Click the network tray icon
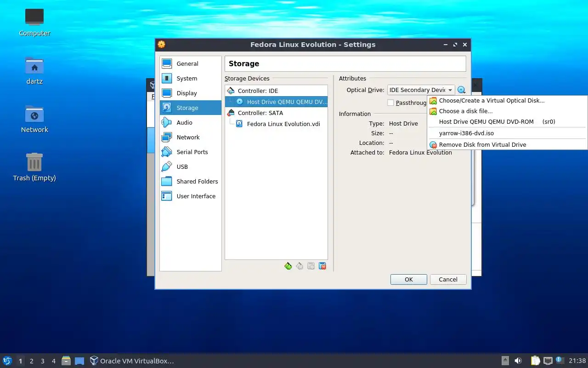 click(x=548, y=361)
